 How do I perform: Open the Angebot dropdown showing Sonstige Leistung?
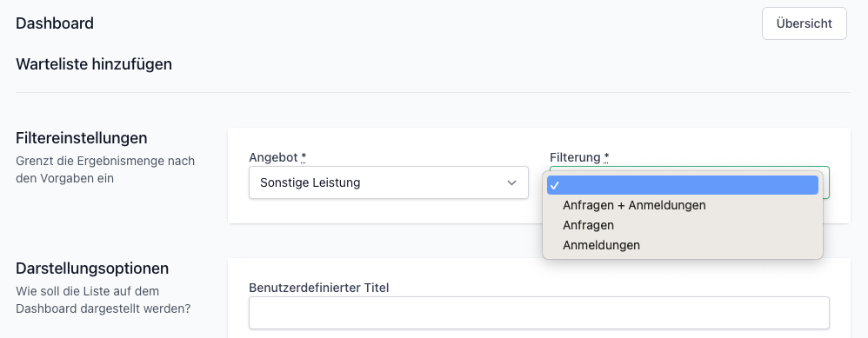coord(389,182)
